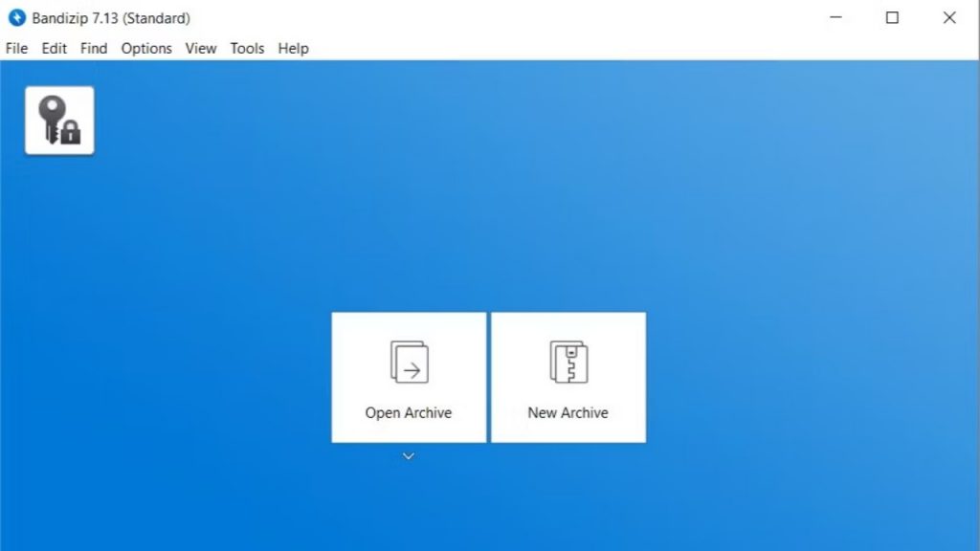The height and width of the screenshot is (551, 980).
Task: Open the View menu
Action: (x=201, y=48)
